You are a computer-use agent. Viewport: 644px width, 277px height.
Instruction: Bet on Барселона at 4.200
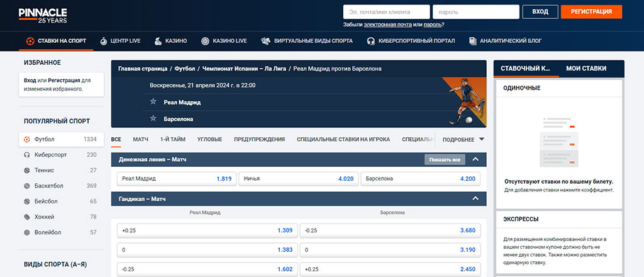point(421,179)
